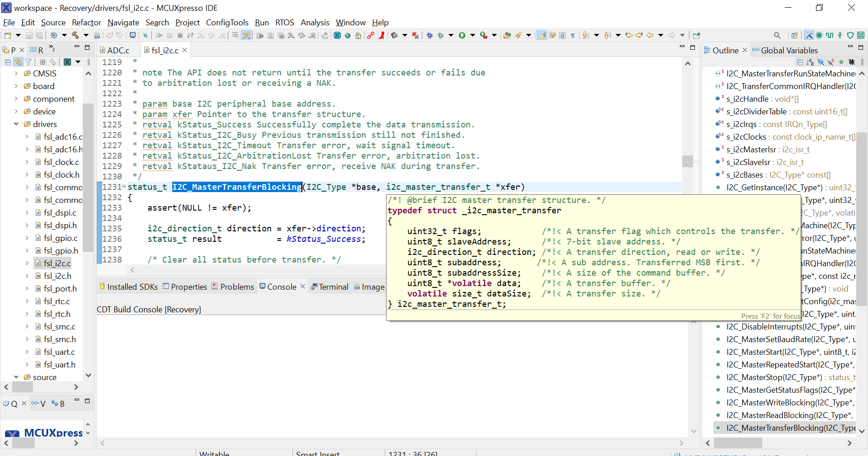Toggle Show Whitespace Characters in editor
The height and width of the screenshot is (456, 868).
click(572, 35)
